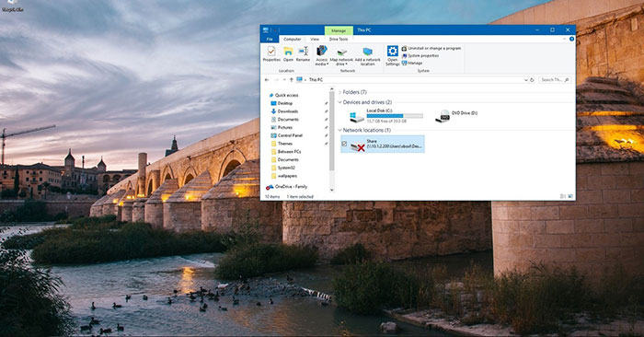Viewport: 644px width, 337px height.
Task: Select the DVD Drive (D:) icon
Action: click(x=443, y=116)
